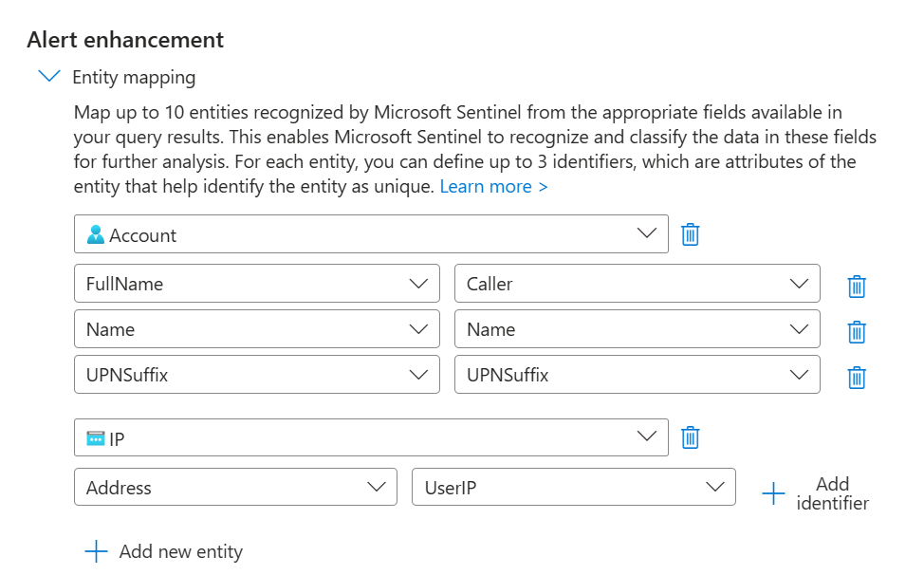Open the Address identifier dropdown
The height and width of the screenshot is (575, 924).
[x=235, y=487]
